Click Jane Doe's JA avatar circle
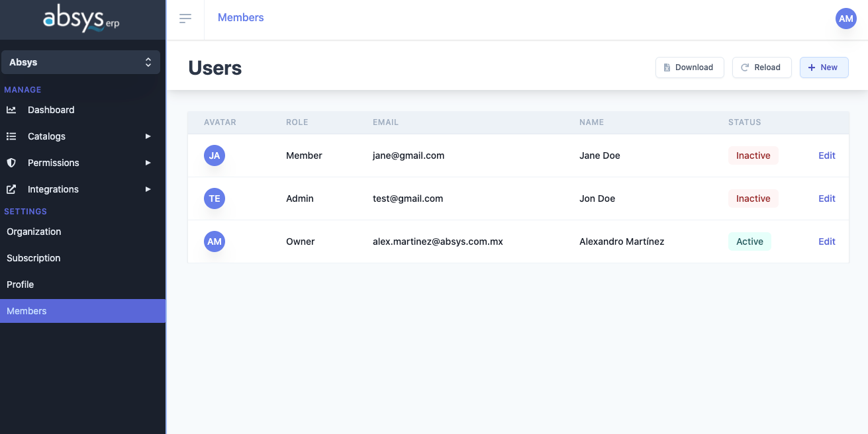The height and width of the screenshot is (434, 868). (x=214, y=155)
